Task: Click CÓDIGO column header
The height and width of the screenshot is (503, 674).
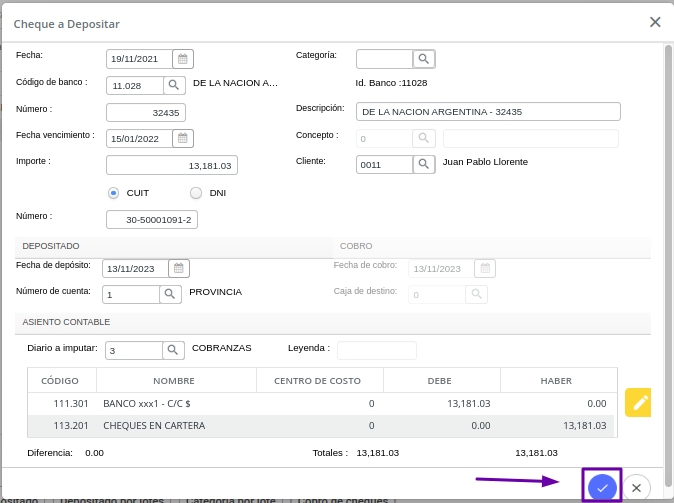Action: 62,380
